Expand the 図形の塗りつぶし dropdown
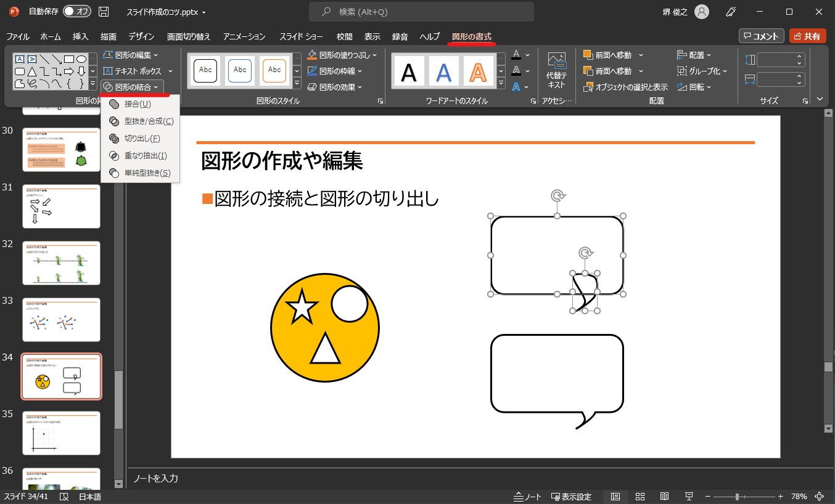Image resolution: width=835 pixels, height=504 pixels. 374,55
